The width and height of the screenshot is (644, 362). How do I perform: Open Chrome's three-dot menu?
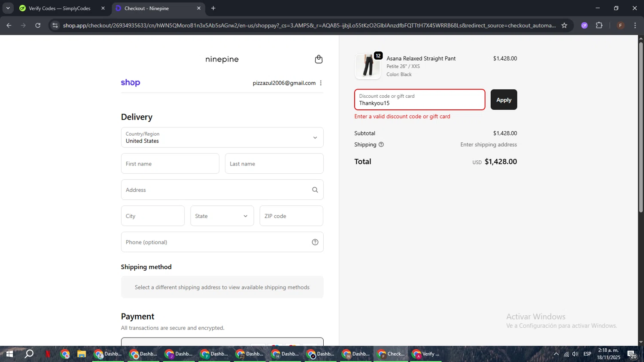[635, 25]
